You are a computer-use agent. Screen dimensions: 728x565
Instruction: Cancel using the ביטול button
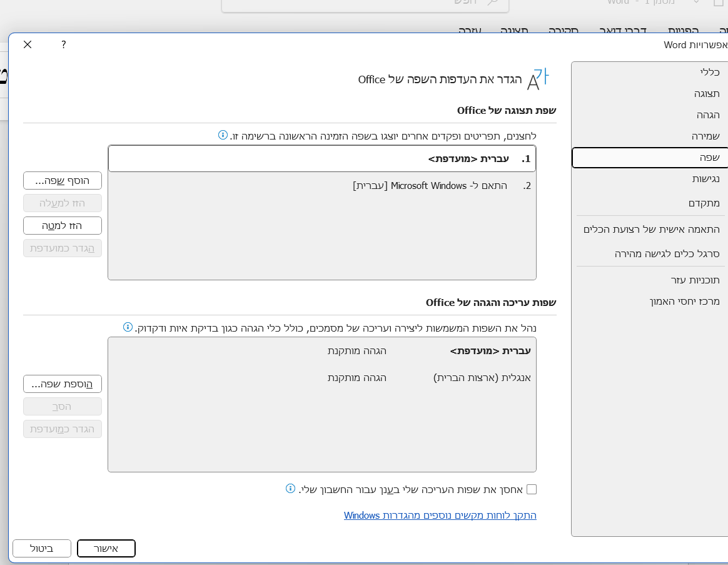coord(42,548)
